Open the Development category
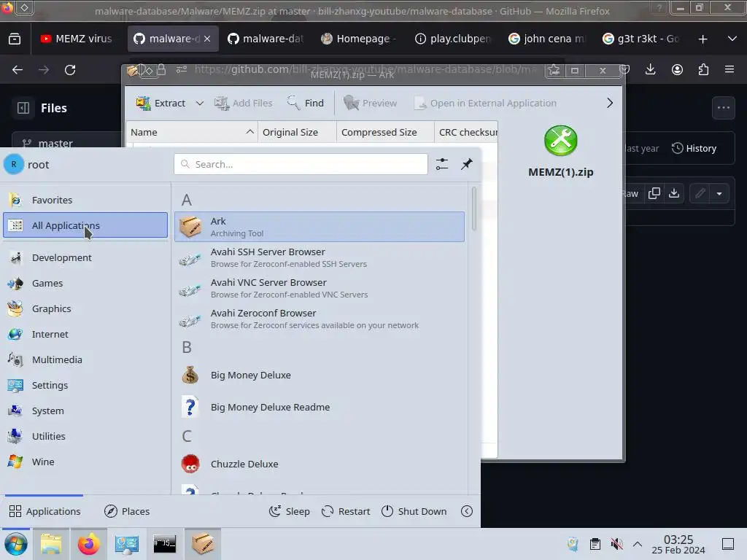 [x=85, y=257]
